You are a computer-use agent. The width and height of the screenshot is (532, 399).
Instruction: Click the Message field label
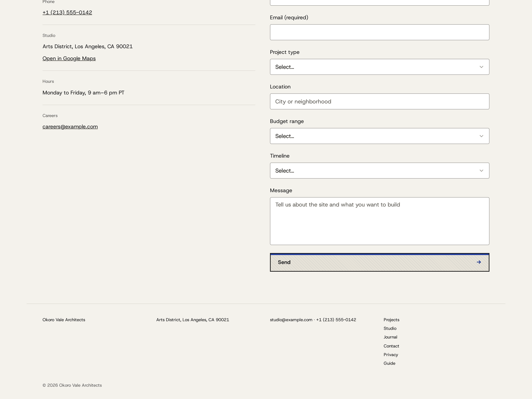281,191
